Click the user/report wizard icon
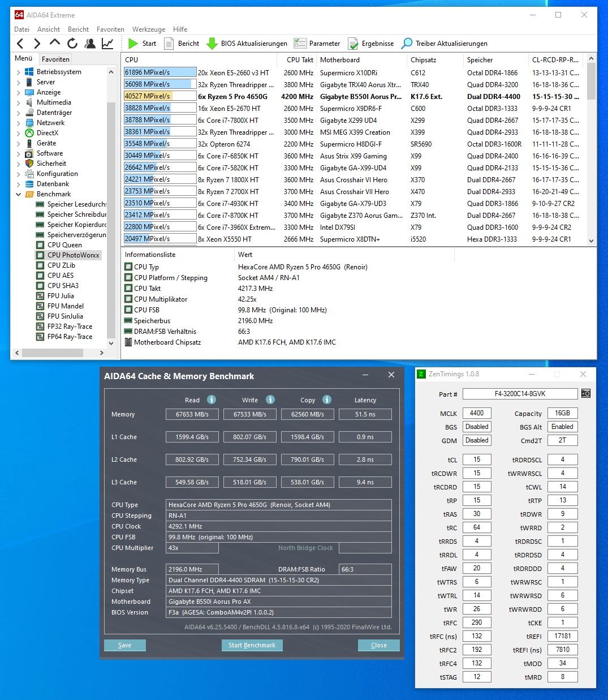This screenshot has height=700, width=608. tap(90, 44)
